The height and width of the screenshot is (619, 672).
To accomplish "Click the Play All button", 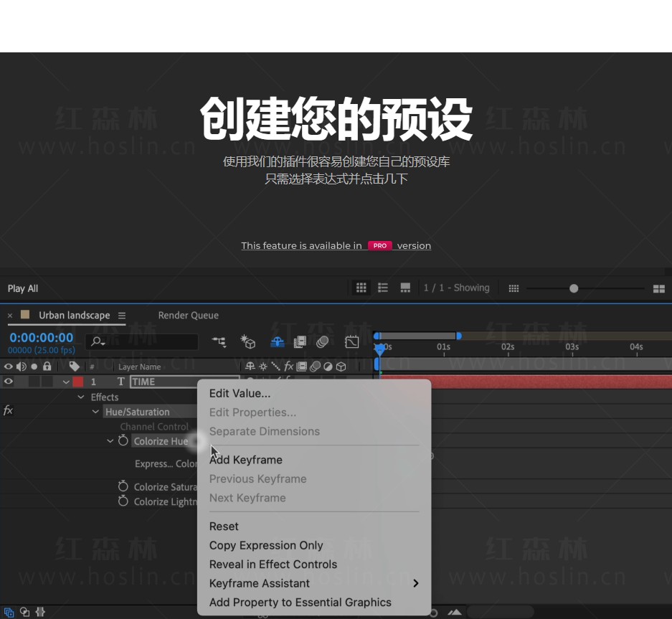I will pyautogui.click(x=23, y=288).
